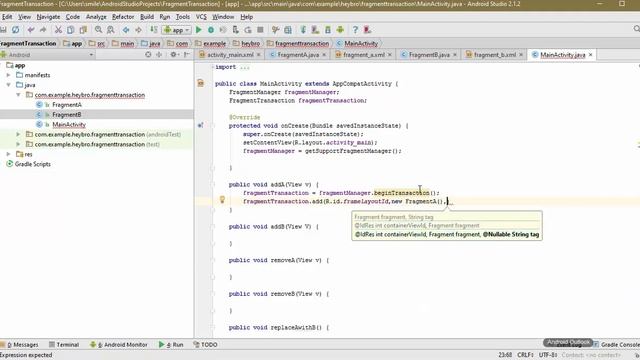Close the FragmentB.java tab
Screen dimensions: 640x360
tap(455, 55)
